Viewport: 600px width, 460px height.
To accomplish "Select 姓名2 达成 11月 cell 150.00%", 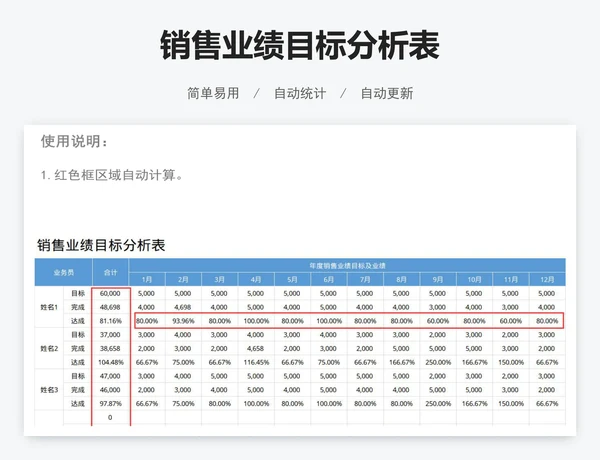I will (510, 362).
